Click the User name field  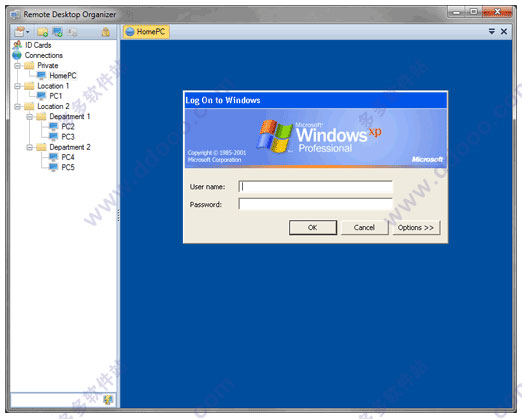click(315, 187)
